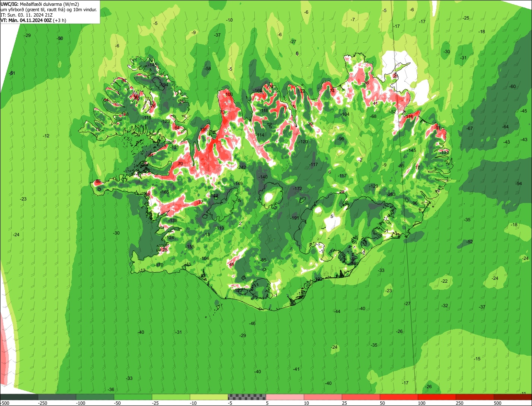Click the -129 value on the map
Image resolution: width=532 pixels, height=406 pixels.
tap(374, 186)
